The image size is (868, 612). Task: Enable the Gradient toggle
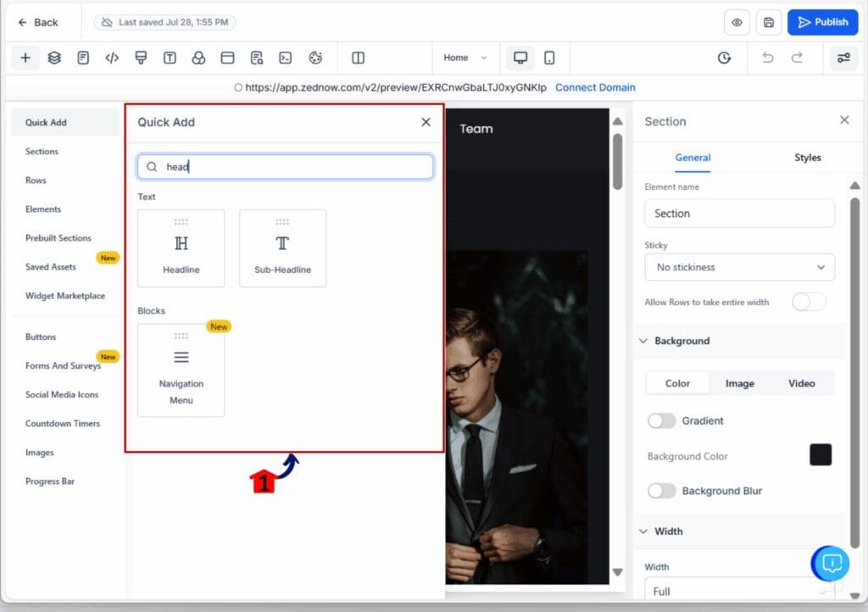click(x=662, y=421)
